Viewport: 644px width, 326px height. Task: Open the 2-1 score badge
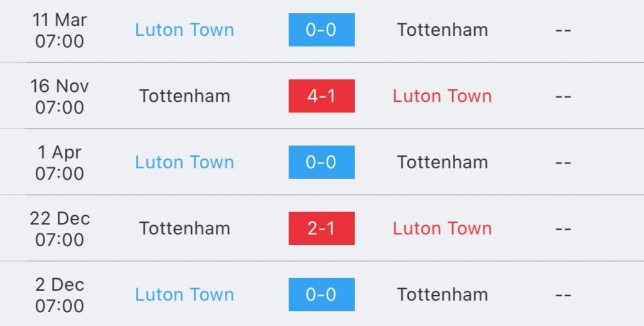(x=321, y=228)
